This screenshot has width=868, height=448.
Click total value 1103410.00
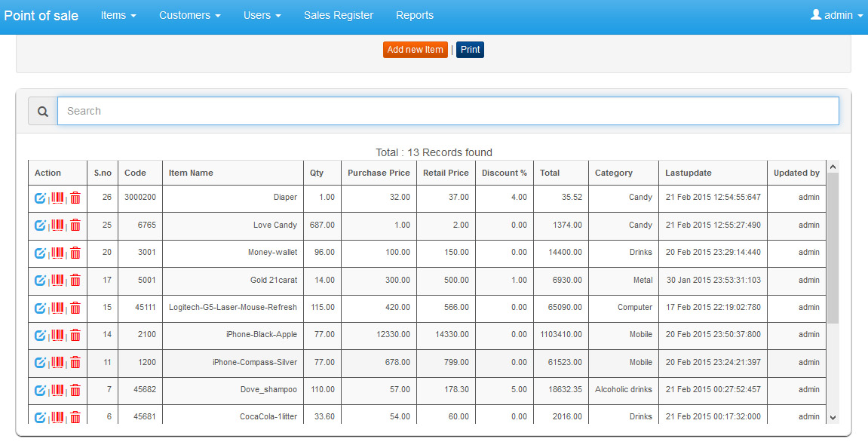[561, 334]
